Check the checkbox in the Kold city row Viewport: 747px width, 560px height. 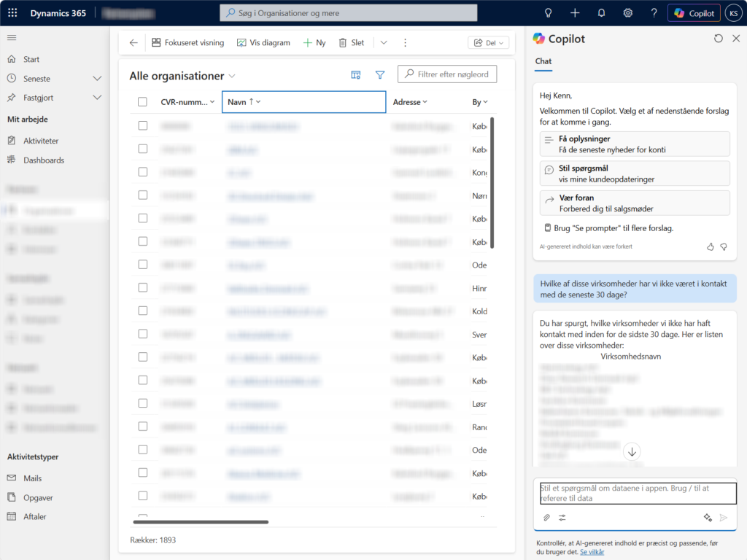tap(142, 311)
